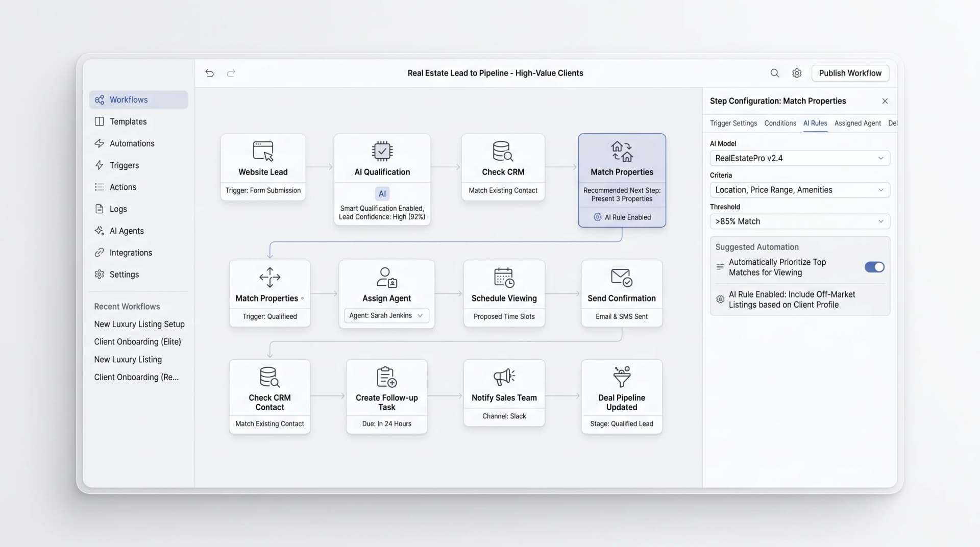Screen dimensions: 980x547
Task: Click Stage: Qualified Lead text
Action: point(621,424)
